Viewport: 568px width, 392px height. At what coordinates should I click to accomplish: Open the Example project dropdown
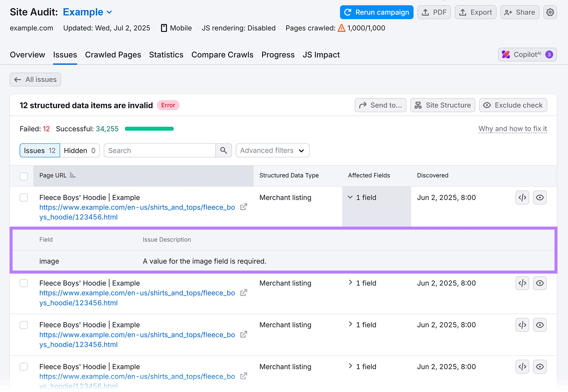tap(87, 12)
